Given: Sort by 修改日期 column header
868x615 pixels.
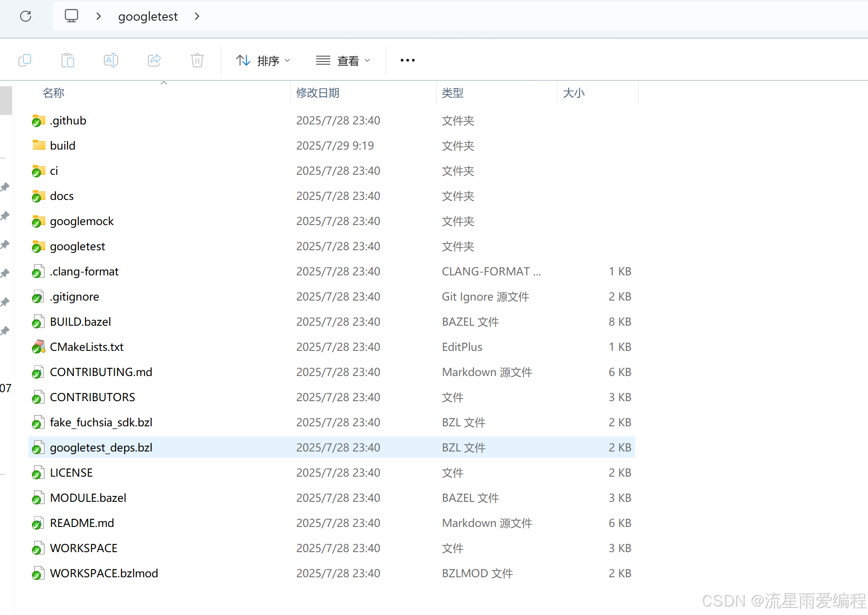Looking at the screenshot, I should (318, 93).
